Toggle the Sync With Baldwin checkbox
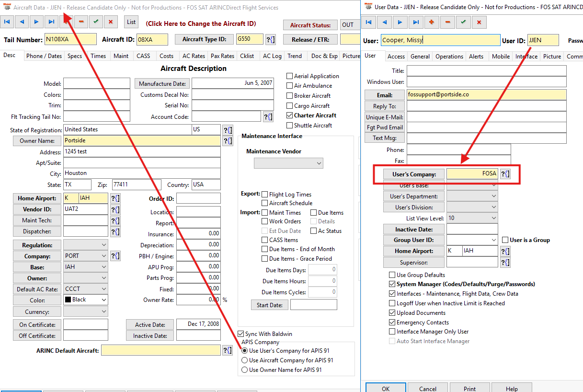This screenshot has width=583, height=392. (241, 334)
